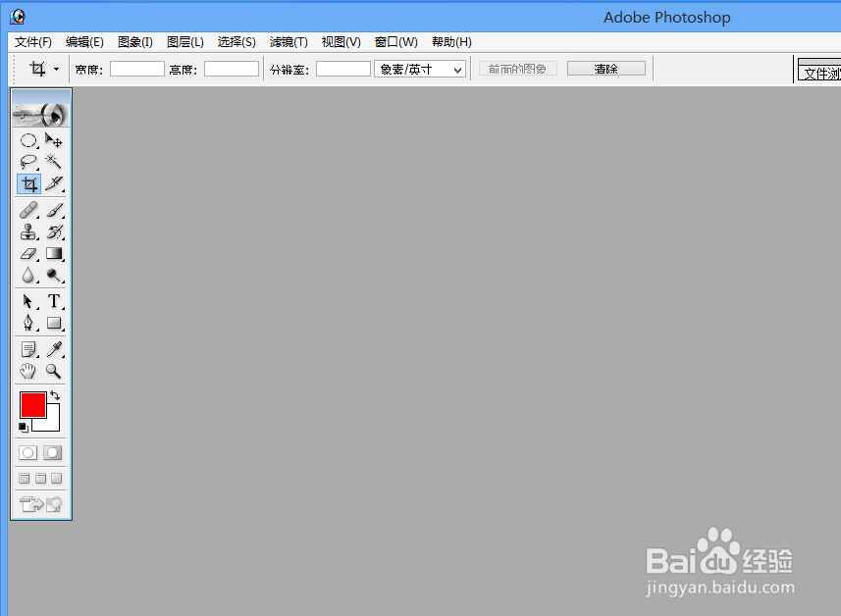This screenshot has height=616, width=841.
Task: Select the Rectangle shape tool
Action: click(54, 323)
